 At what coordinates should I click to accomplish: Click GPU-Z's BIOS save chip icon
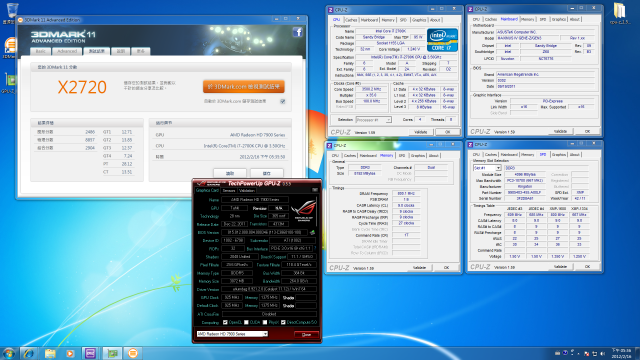312,233
